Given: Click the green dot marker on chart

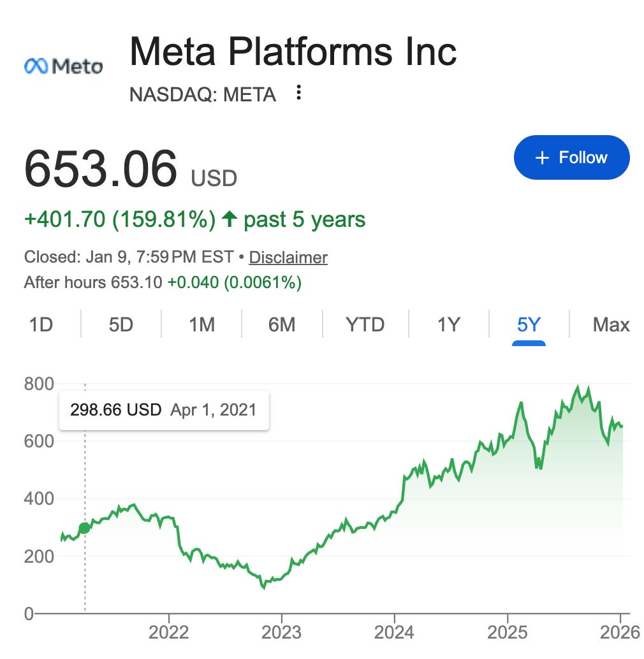Looking at the screenshot, I should tap(85, 528).
